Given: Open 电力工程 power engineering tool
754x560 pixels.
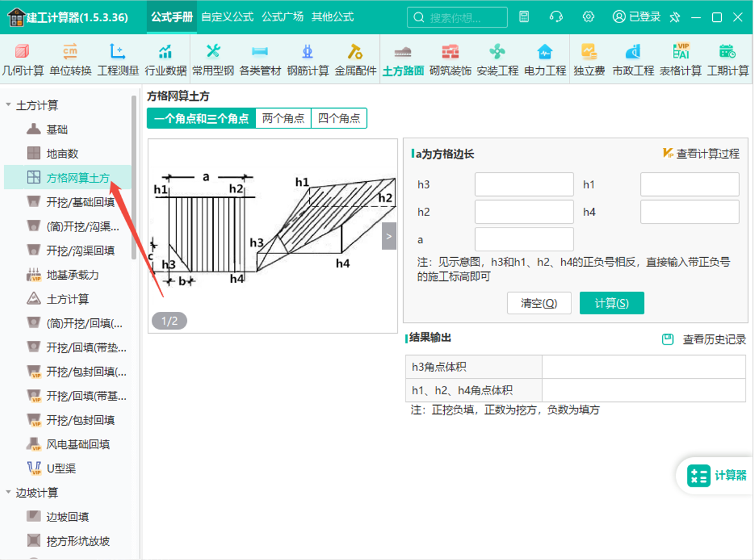Looking at the screenshot, I should coord(545,60).
